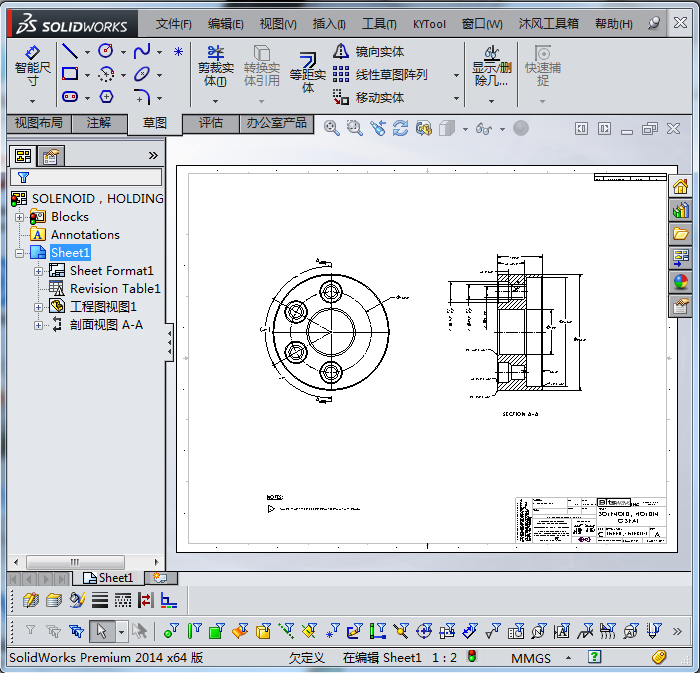
Task: Click the Mirror Entities icon
Action: pyautogui.click(x=342, y=51)
